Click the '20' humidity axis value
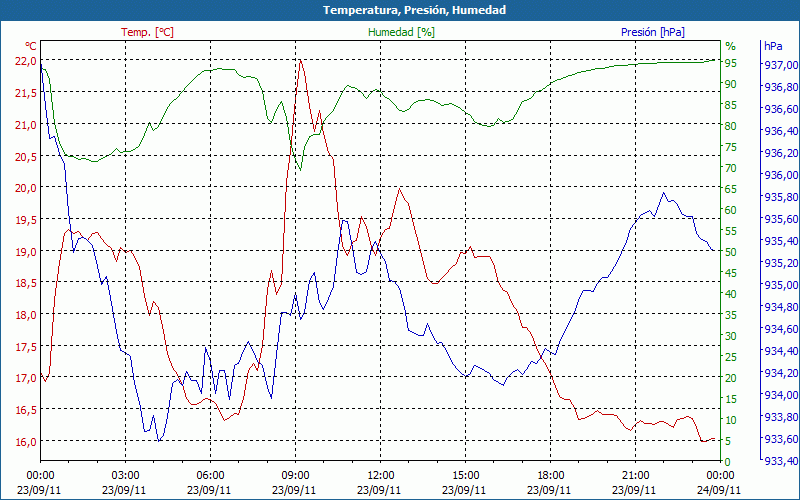The height and width of the screenshot is (500, 800). pyautogui.click(x=730, y=378)
